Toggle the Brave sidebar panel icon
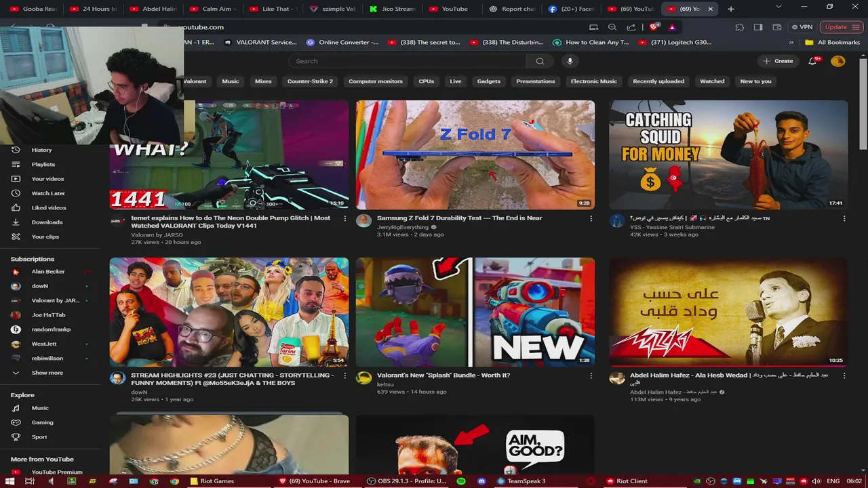Screen dimensions: 868x488 coord(758,27)
